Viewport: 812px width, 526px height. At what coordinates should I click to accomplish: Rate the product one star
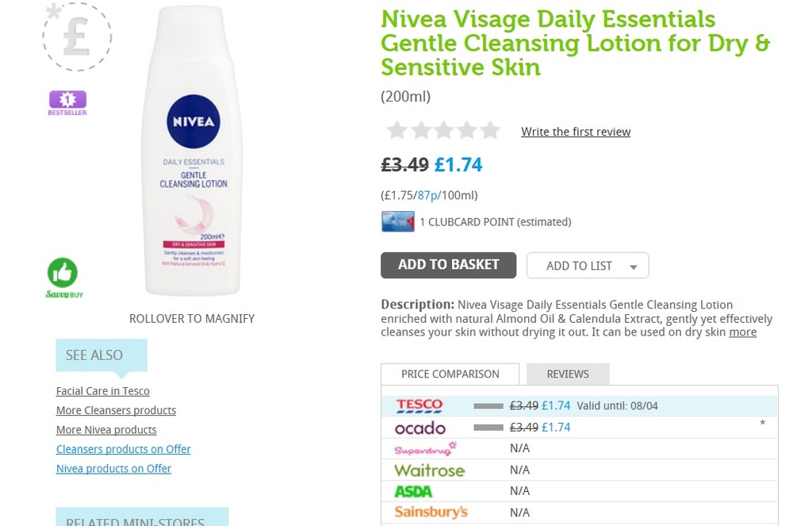click(x=396, y=130)
